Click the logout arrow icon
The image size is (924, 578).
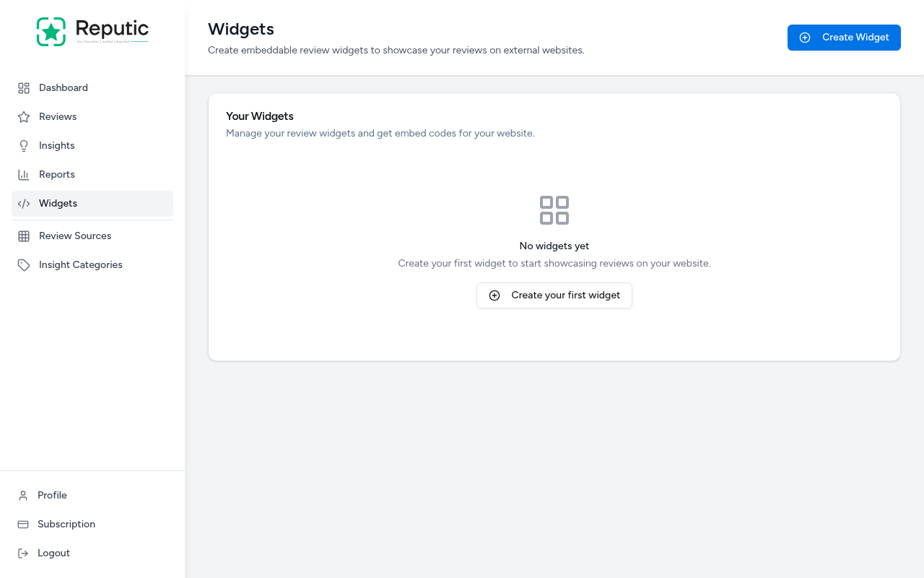[x=23, y=553]
